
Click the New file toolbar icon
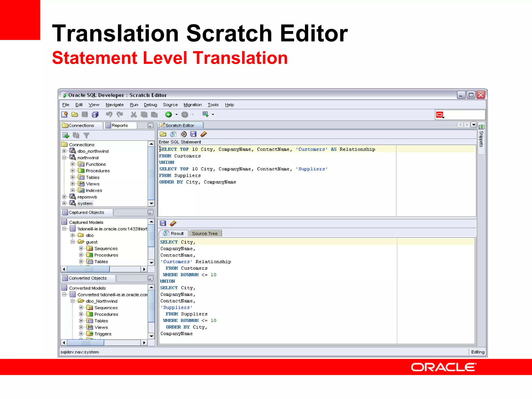click(x=65, y=114)
